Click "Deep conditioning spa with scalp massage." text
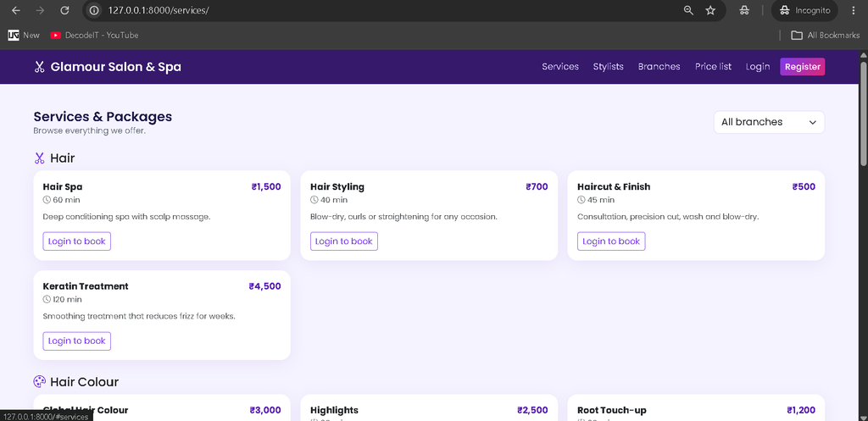 126,217
